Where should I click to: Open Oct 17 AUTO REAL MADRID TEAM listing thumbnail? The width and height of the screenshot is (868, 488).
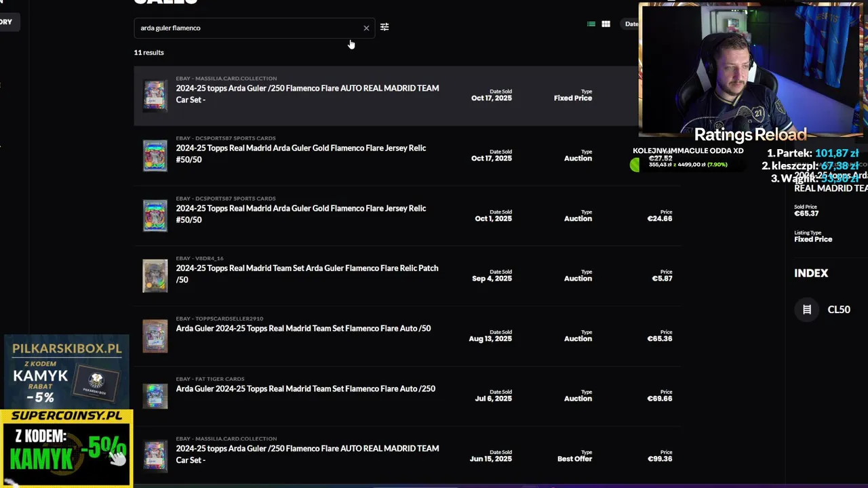point(155,95)
